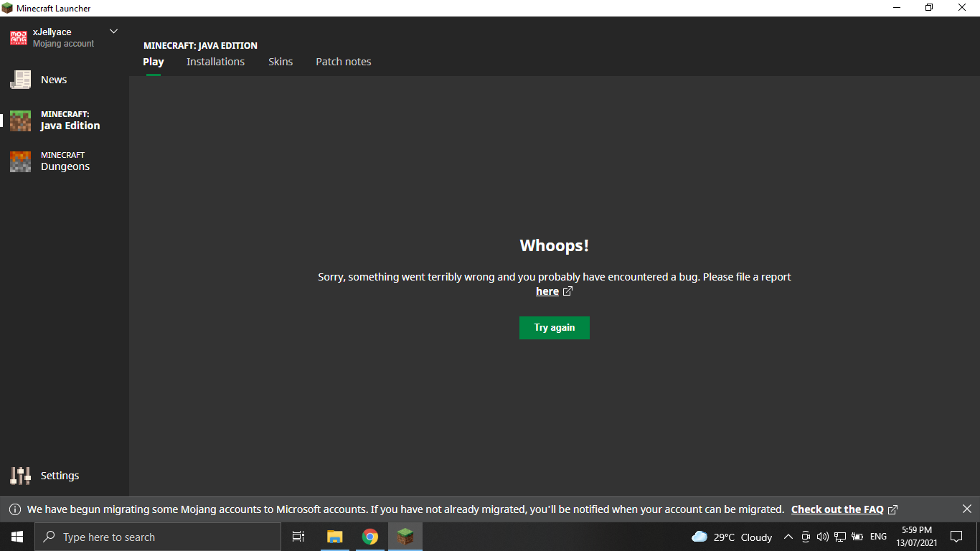The height and width of the screenshot is (551, 980).
Task: Click the migration notice text in the banner
Action: click(405, 509)
